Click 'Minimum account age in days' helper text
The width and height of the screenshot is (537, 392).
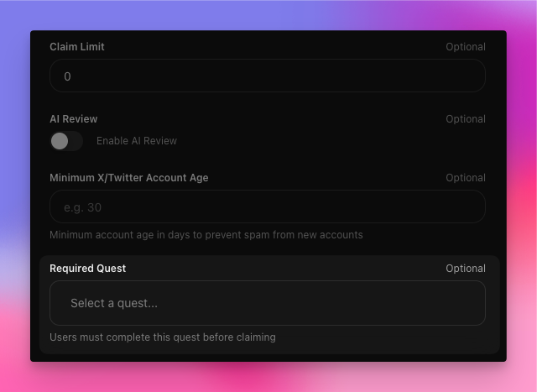click(206, 235)
